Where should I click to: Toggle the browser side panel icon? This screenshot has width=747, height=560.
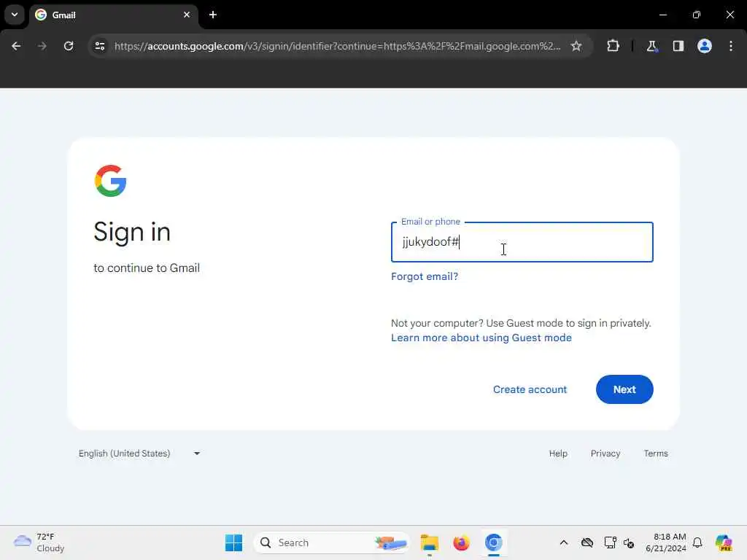pyautogui.click(x=678, y=46)
